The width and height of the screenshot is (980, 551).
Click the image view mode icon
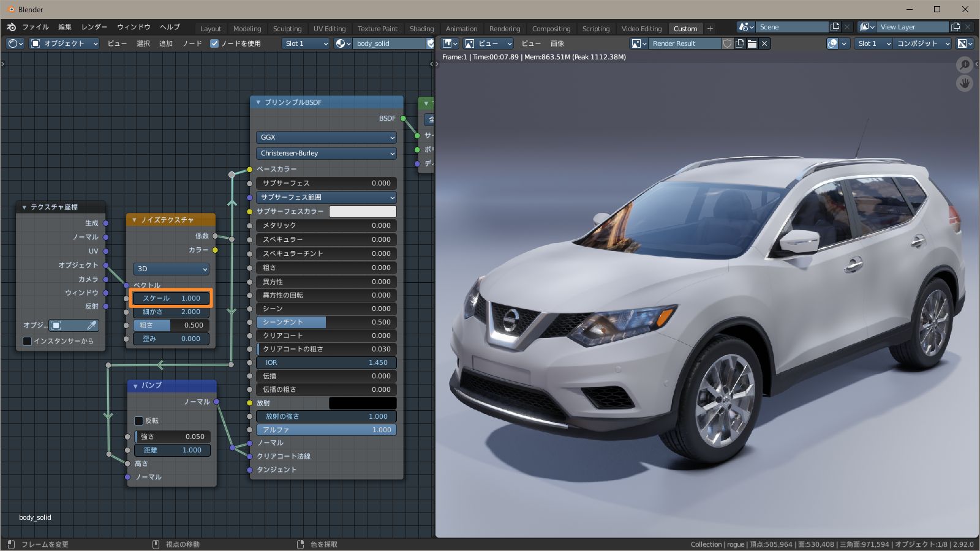point(470,43)
